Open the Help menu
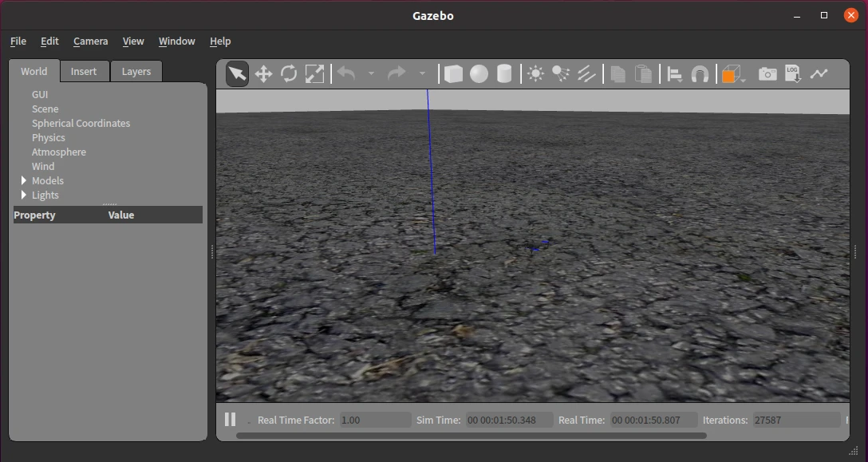 click(x=220, y=41)
